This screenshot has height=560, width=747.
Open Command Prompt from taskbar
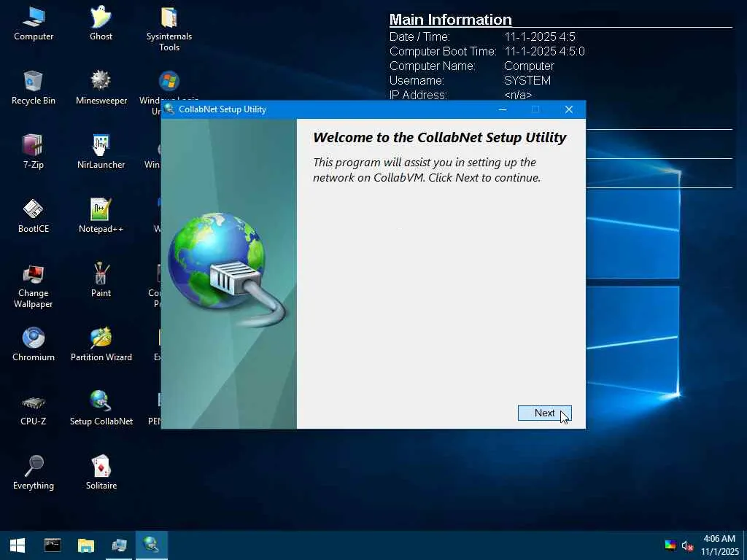(x=53, y=545)
